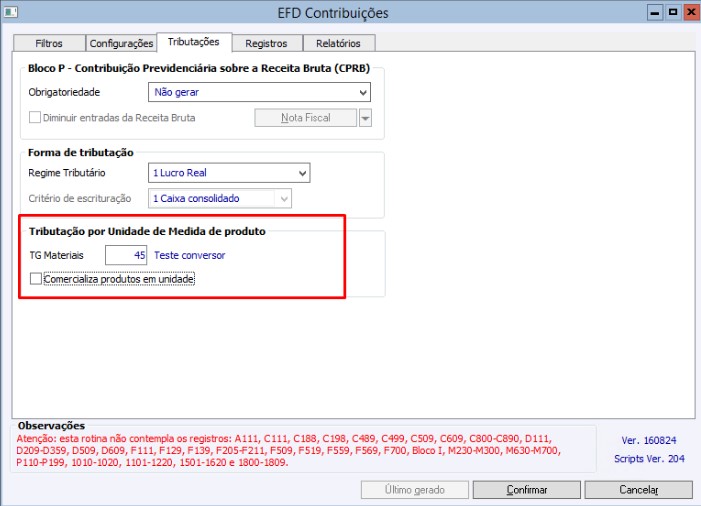
Task: Click the Tributação por Unidade de Medida heading
Action: point(147,232)
